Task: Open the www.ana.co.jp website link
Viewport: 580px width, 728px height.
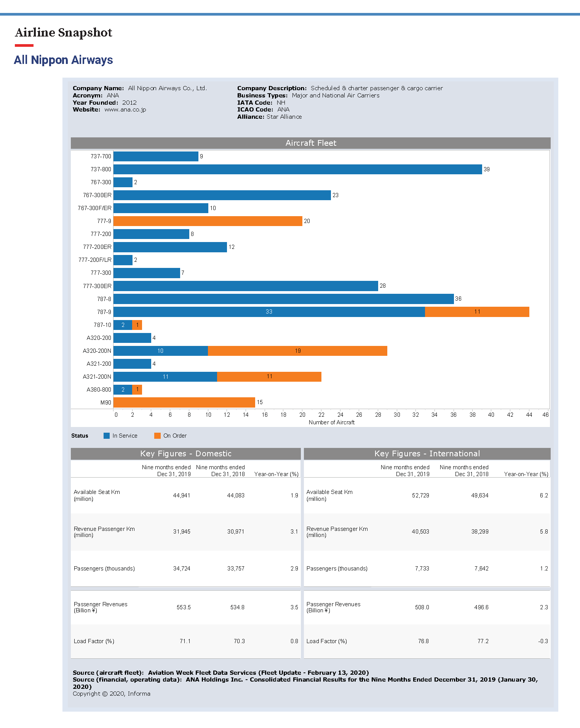Action: tap(125, 110)
